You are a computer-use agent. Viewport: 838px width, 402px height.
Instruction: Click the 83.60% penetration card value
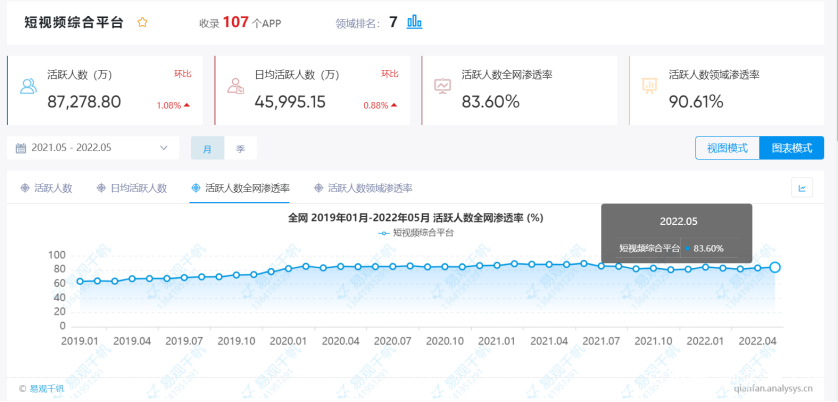tap(491, 102)
